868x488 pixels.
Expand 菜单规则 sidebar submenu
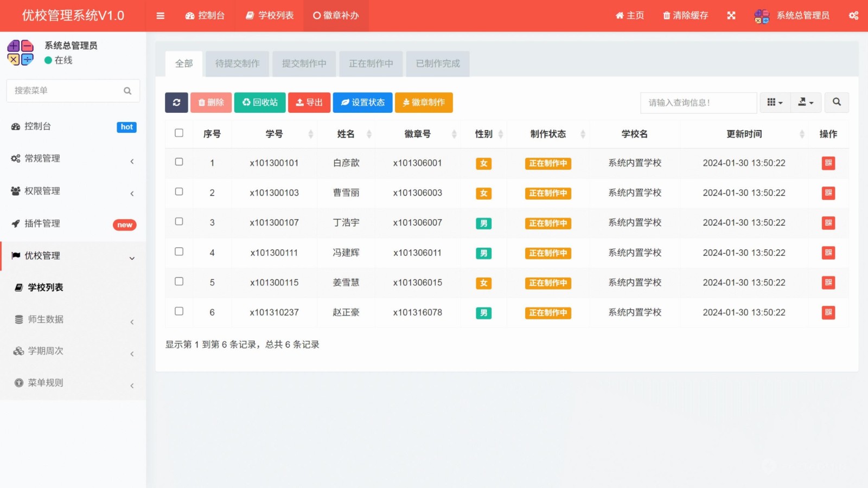tap(73, 383)
